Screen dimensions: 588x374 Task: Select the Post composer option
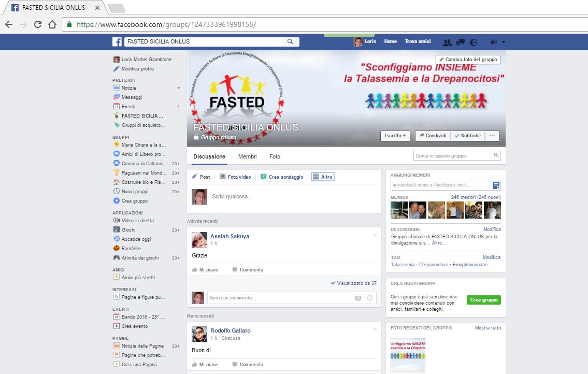pos(201,177)
